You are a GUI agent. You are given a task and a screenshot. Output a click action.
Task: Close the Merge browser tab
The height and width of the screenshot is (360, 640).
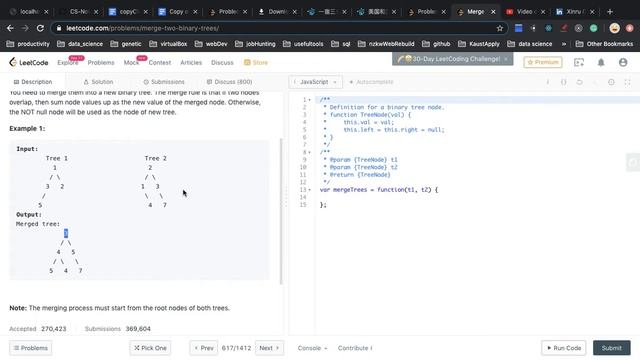click(493, 12)
